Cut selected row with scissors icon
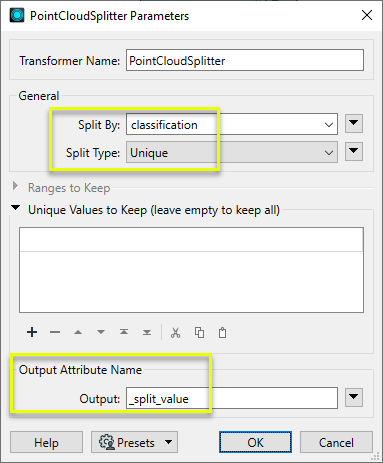This screenshot has width=383, height=463. [176, 332]
